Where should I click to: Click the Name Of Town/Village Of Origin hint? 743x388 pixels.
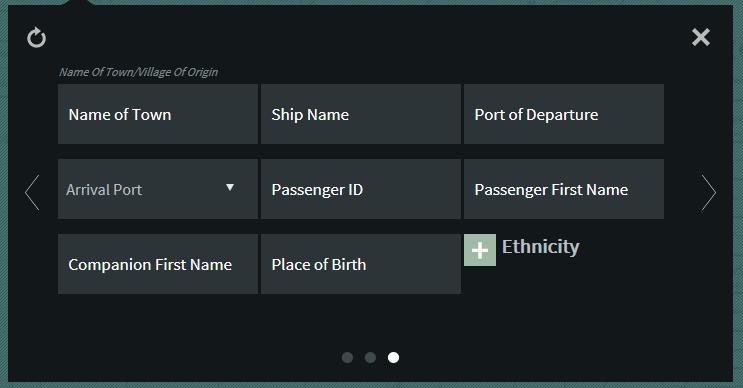pyautogui.click(x=138, y=72)
